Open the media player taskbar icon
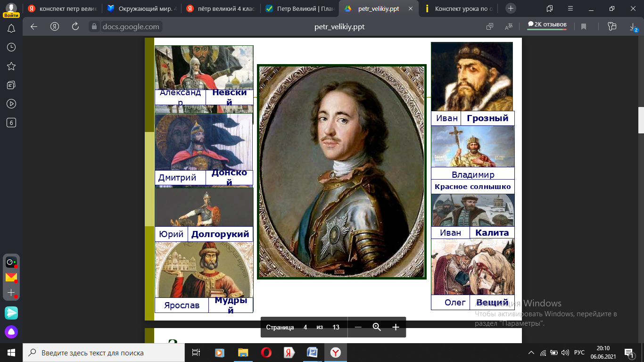The height and width of the screenshot is (362, 644). [219, 353]
